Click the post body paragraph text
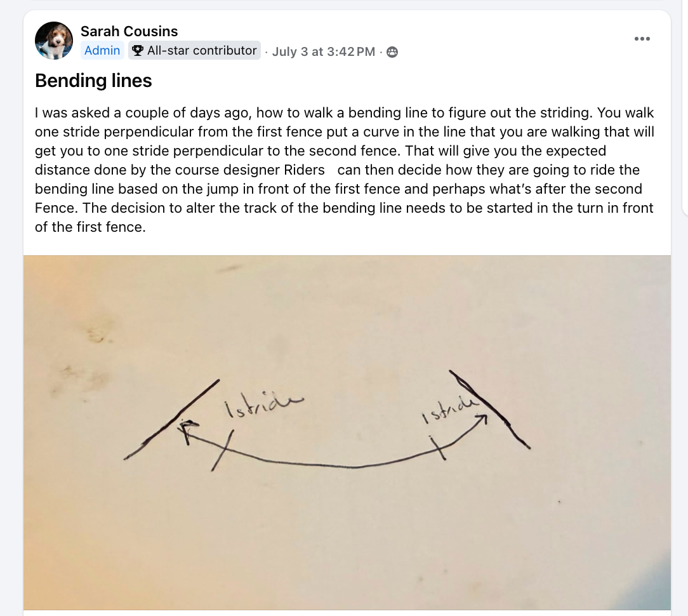Image resolution: width=688 pixels, height=616 pixels. (345, 170)
